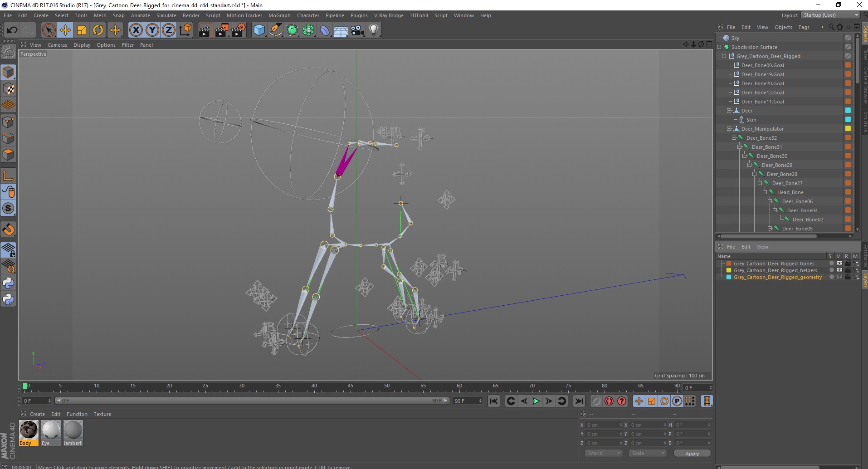Toggle X axis lock
The height and width of the screenshot is (469, 868).
[x=136, y=30]
